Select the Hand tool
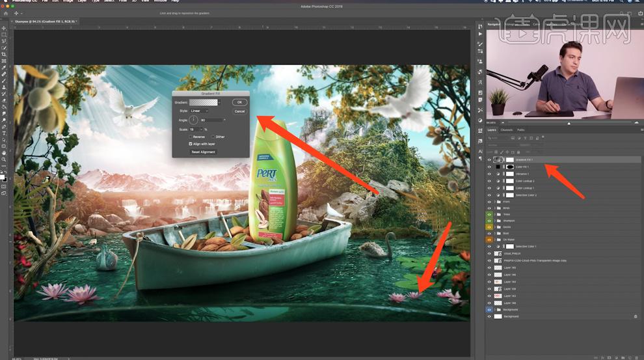The height and width of the screenshot is (360, 644). coord(5,154)
